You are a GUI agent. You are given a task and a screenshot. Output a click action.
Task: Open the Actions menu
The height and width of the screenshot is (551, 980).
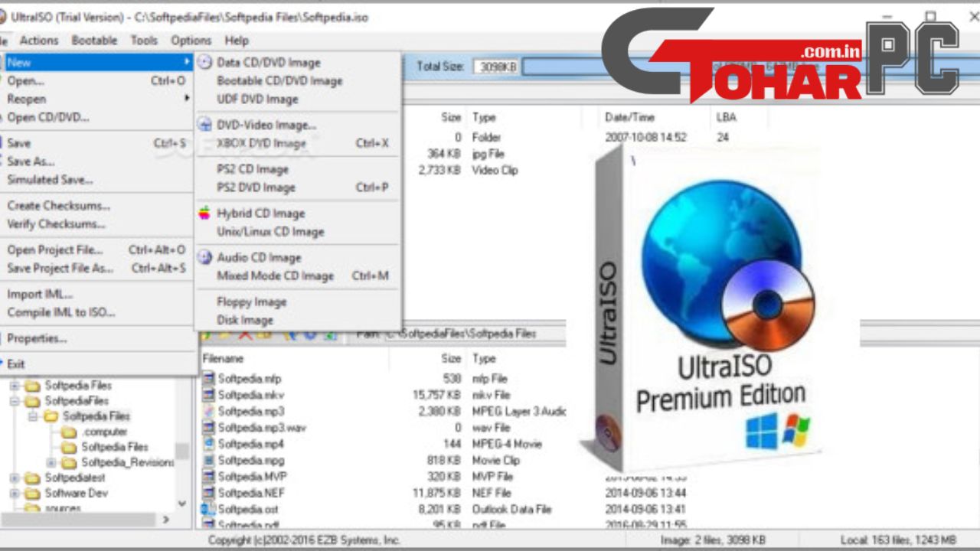coord(39,41)
